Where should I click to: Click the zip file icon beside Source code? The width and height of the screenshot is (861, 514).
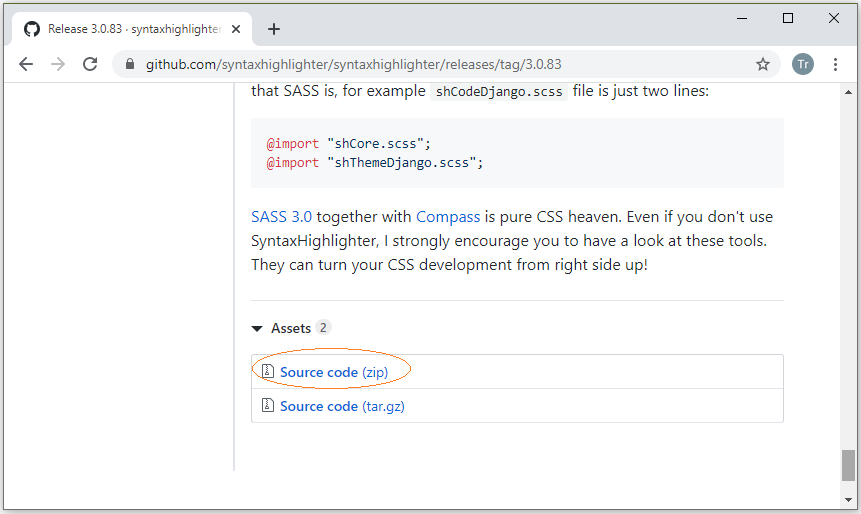click(268, 372)
